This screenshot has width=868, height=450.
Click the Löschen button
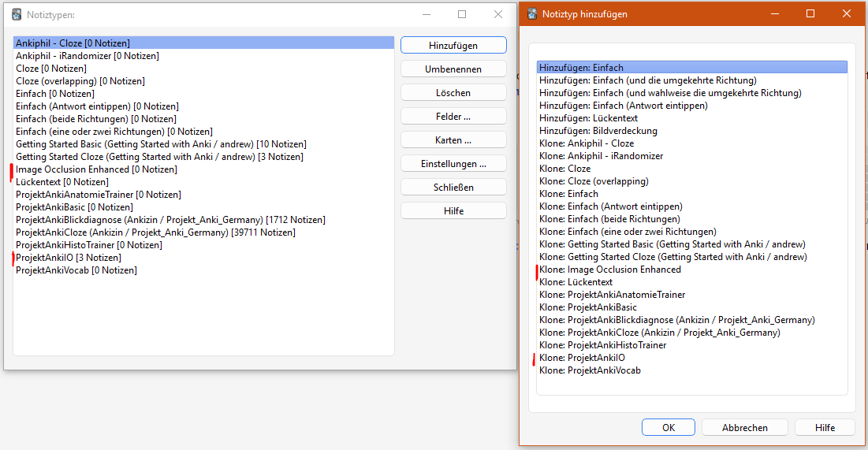453,93
